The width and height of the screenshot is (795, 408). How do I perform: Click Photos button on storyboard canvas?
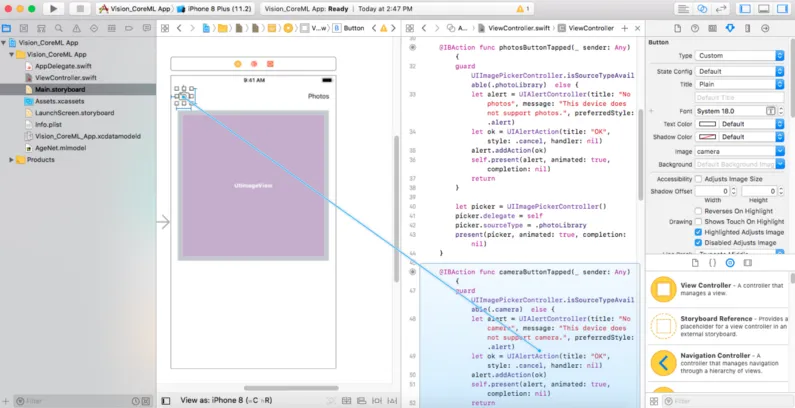[x=318, y=96]
